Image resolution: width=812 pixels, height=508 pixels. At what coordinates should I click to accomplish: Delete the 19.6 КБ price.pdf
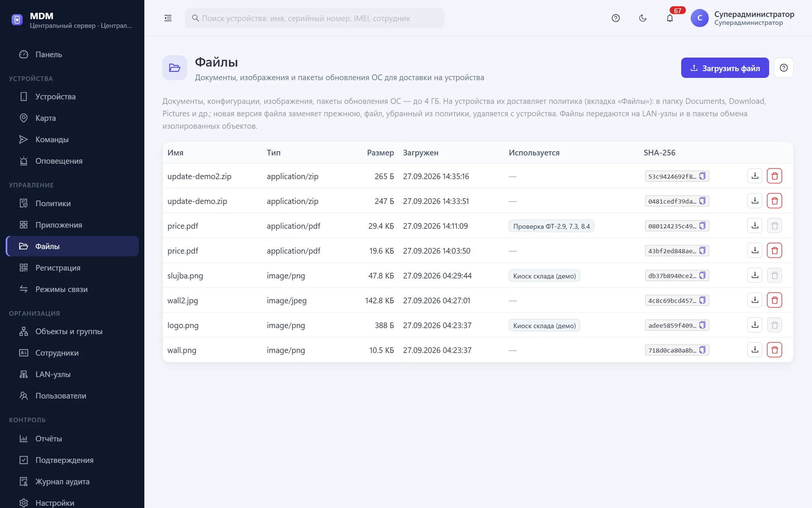coord(774,250)
